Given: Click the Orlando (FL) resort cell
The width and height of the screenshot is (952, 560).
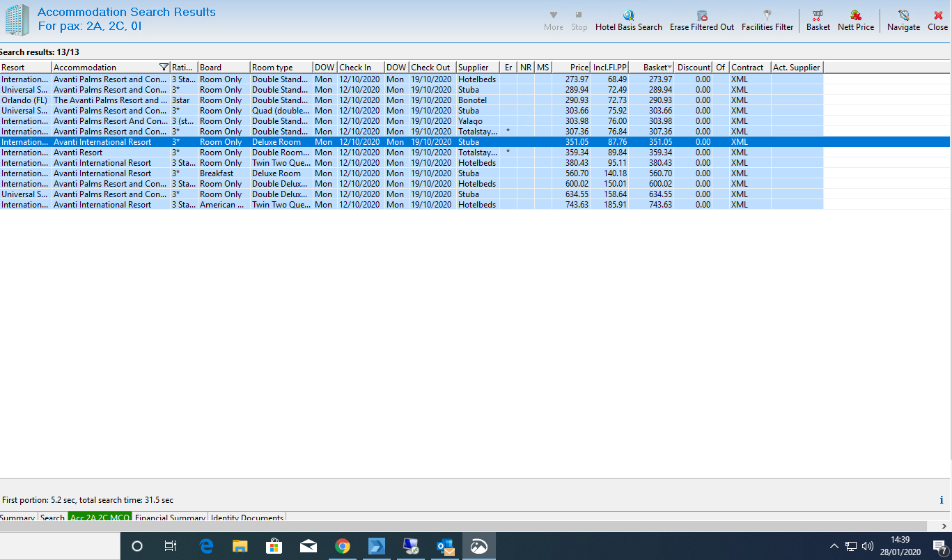Looking at the screenshot, I should click(26, 100).
